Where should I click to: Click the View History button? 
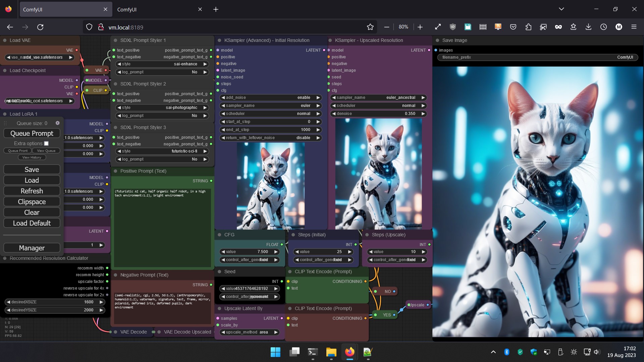point(32,158)
